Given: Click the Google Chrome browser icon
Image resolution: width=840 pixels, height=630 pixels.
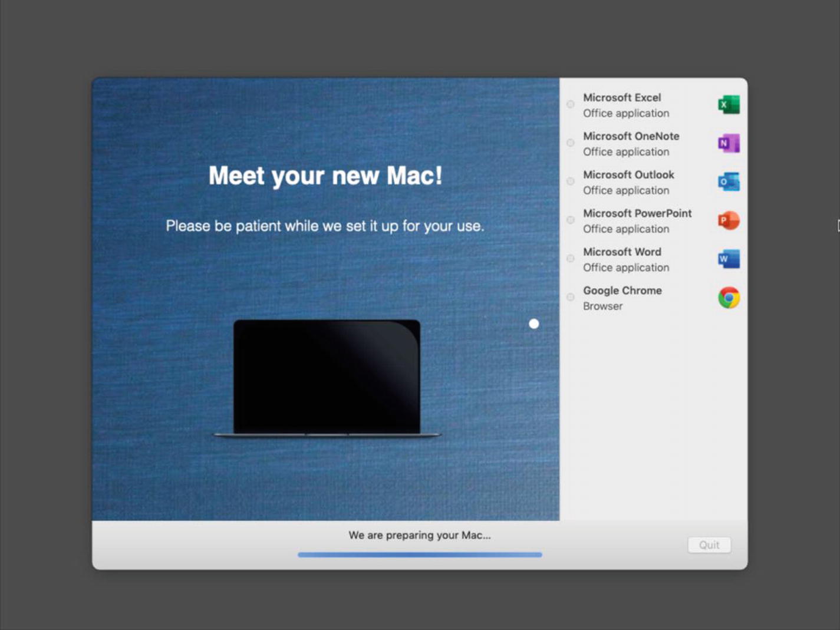Looking at the screenshot, I should [x=729, y=297].
